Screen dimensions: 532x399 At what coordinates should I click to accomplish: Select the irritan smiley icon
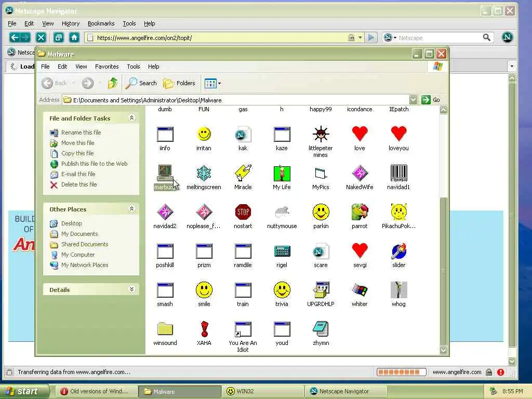pyautogui.click(x=204, y=134)
